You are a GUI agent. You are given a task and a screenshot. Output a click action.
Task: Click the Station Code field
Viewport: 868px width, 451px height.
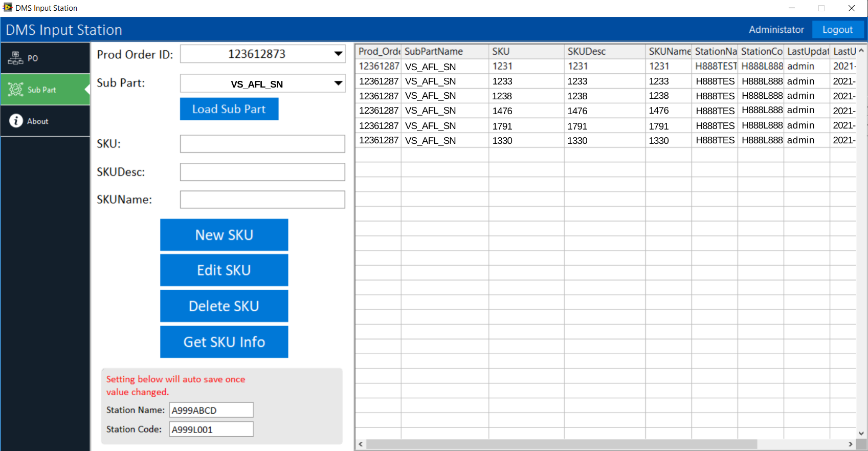point(211,429)
